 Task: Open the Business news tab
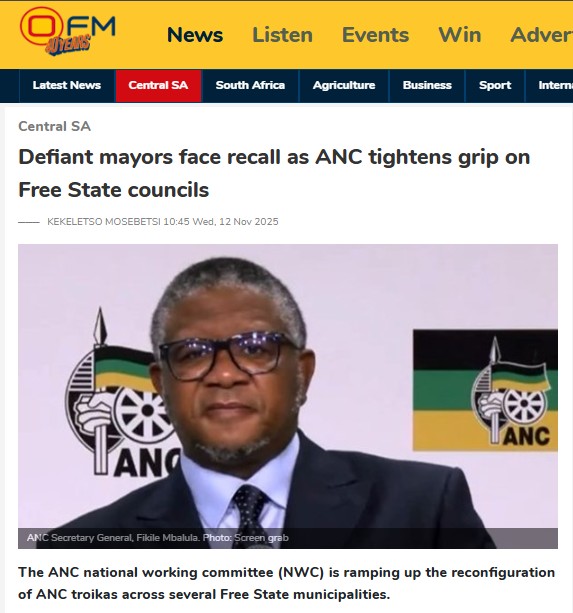pos(427,86)
